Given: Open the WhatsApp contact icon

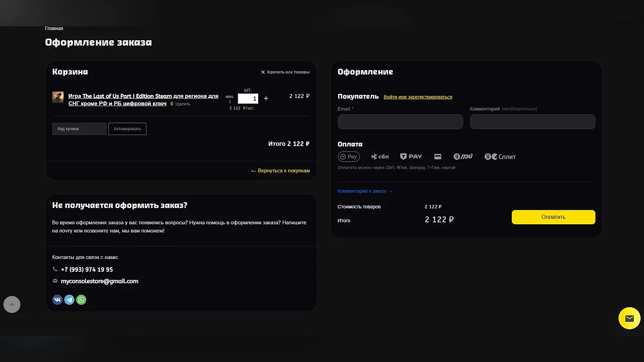Looking at the screenshot, I should [x=81, y=300].
